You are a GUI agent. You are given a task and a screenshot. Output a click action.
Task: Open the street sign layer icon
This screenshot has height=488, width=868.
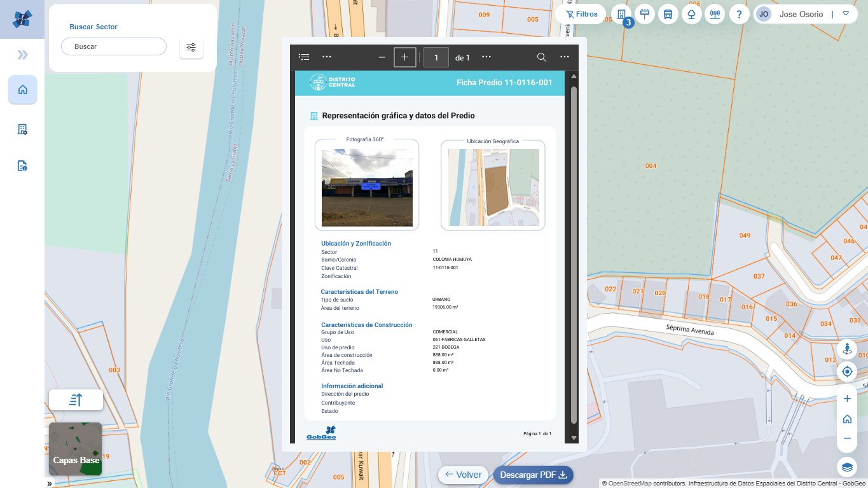coord(645,15)
